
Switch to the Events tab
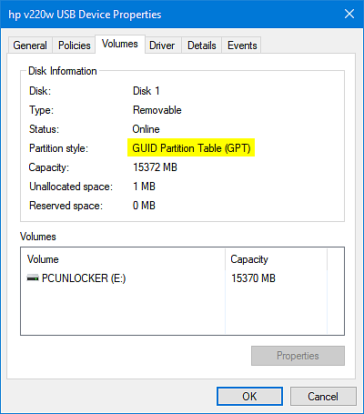[x=242, y=45]
